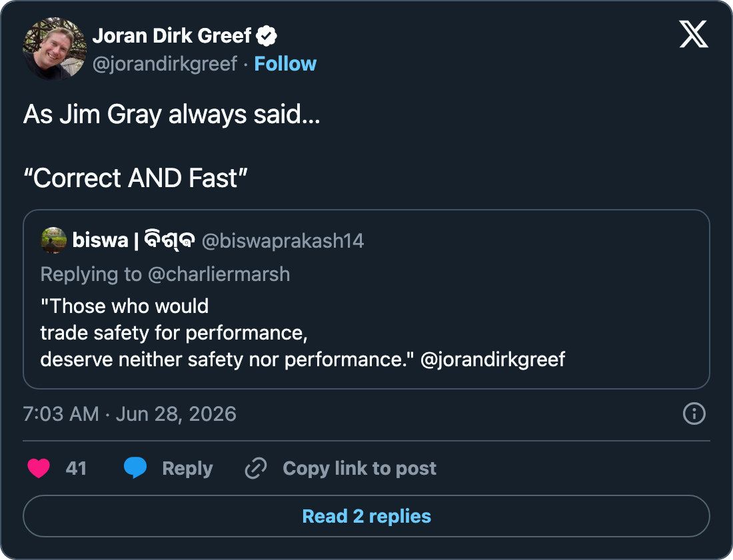Click Replying to @charliermarsh mention

(x=219, y=274)
